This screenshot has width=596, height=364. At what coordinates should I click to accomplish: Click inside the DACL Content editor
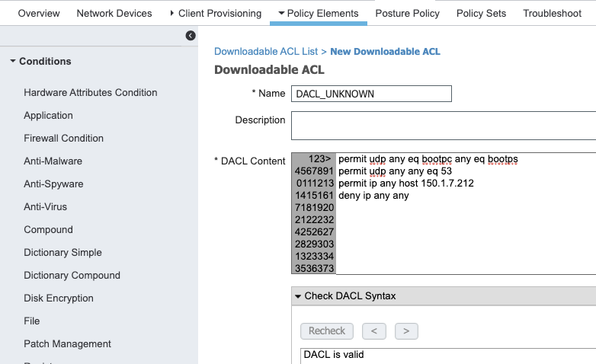(465, 228)
